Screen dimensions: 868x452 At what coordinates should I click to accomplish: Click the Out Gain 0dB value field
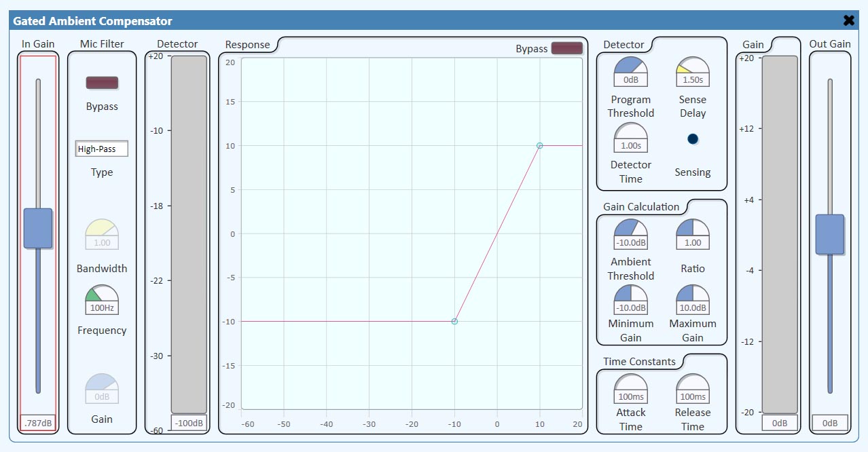(829, 423)
